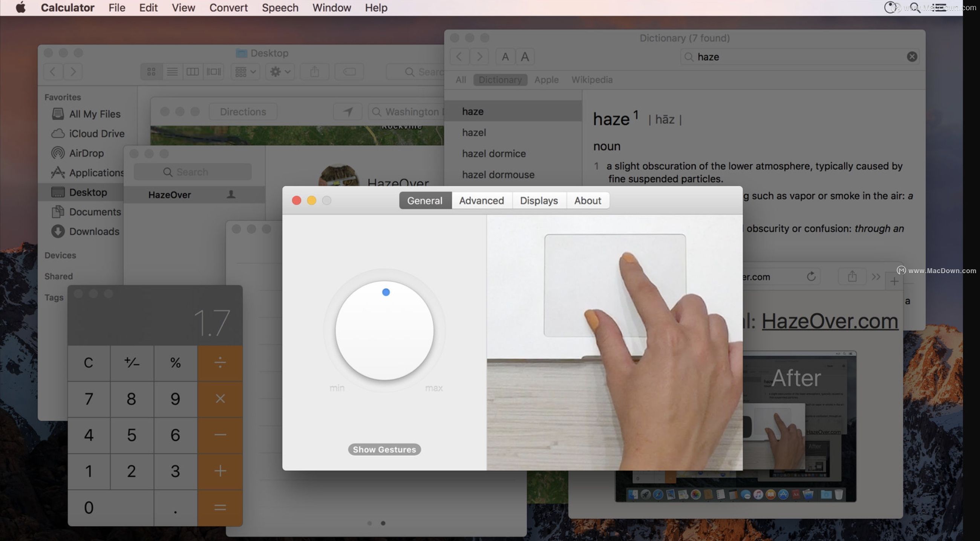Switch Finder to Cover Flow view

pyautogui.click(x=213, y=72)
